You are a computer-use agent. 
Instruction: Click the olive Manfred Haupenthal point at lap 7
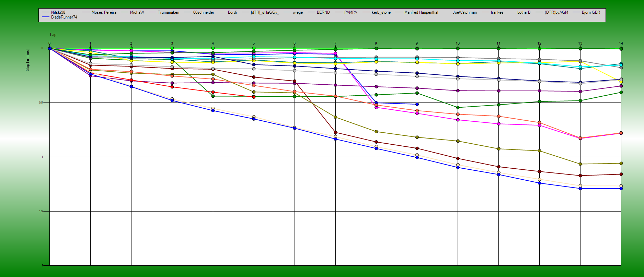[335, 117]
